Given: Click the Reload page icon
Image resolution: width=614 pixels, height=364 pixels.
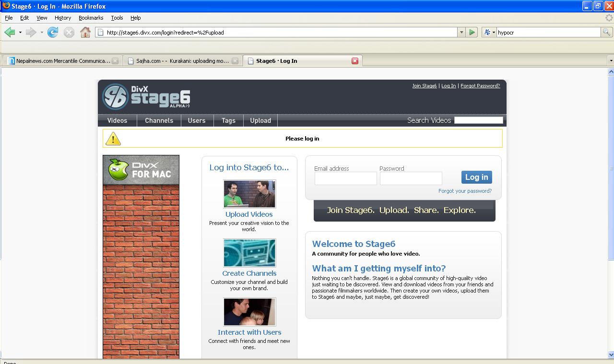Looking at the screenshot, I should click(53, 32).
